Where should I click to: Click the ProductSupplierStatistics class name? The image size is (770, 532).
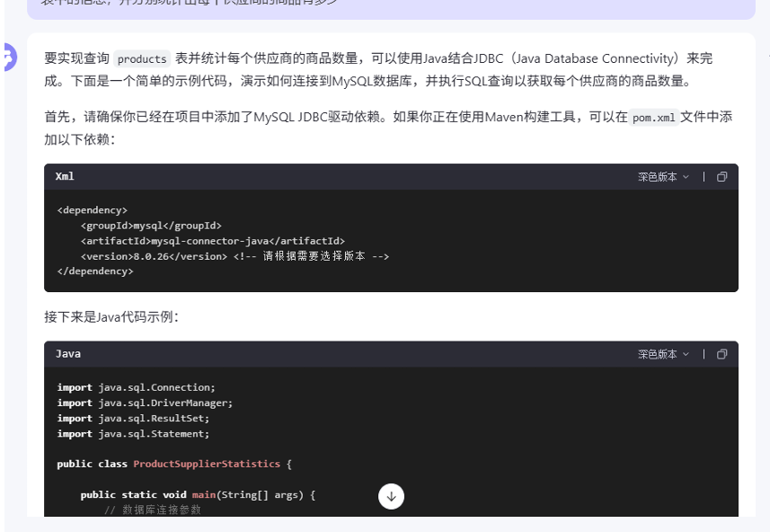(x=207, y=464)
